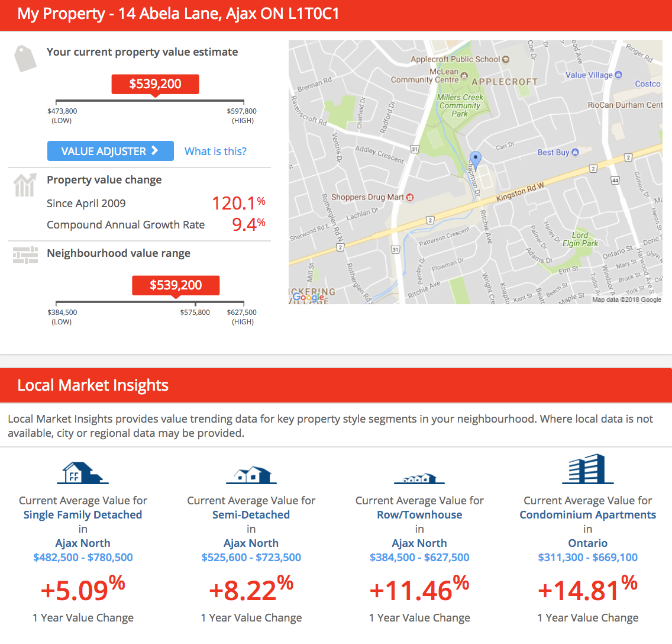This screenshot has width=672, height=644.
Task: Click the $384,500 - $627,500 value range
Action: [x=419, y=558]
